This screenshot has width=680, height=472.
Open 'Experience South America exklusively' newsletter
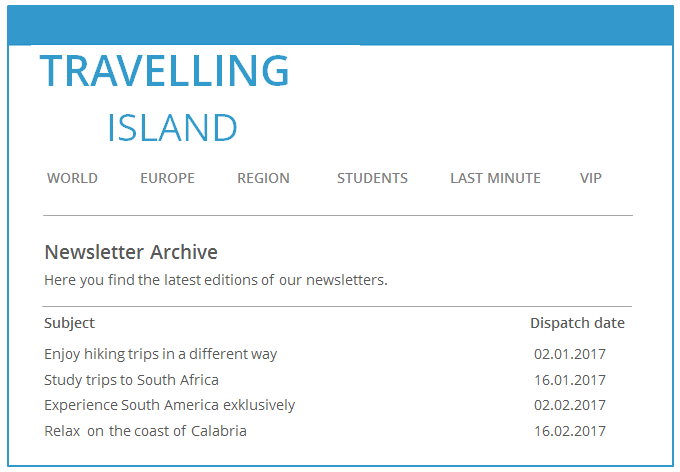[x=170, y=405]
